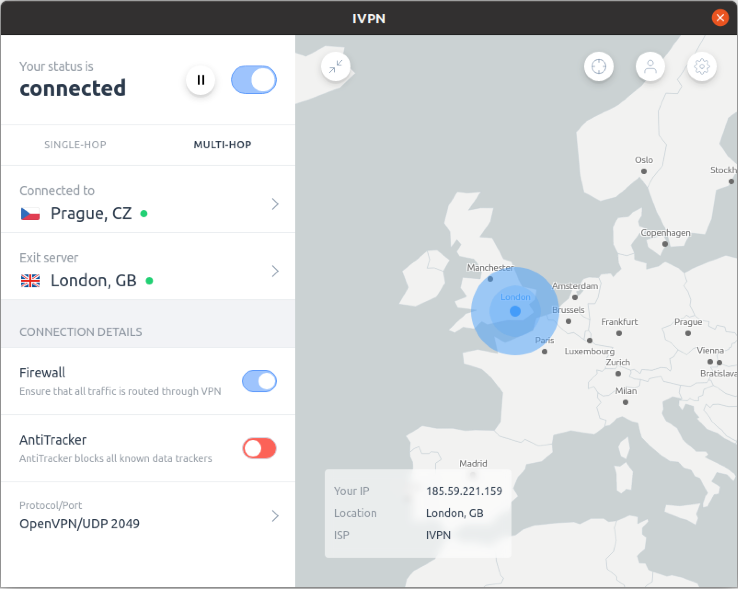Screen dimensions: 738x589
Task: Expand Protocol/Port settings chevron
Action: pos(275,516)
